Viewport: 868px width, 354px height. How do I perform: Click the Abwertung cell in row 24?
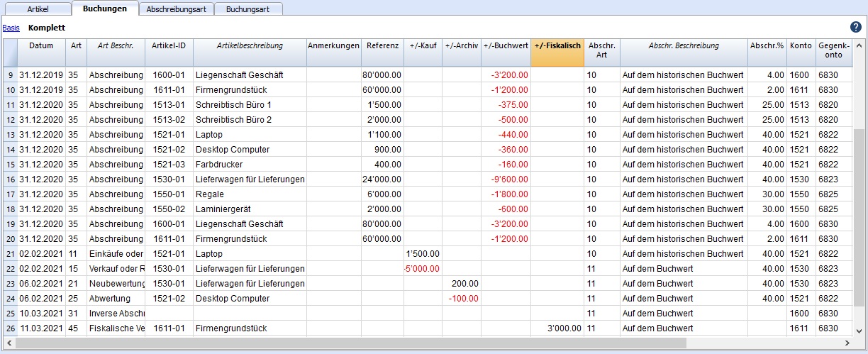point(116,298)
